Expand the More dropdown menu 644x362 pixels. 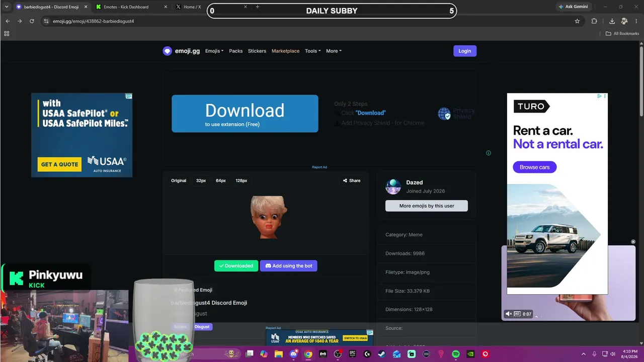[334, 51]
